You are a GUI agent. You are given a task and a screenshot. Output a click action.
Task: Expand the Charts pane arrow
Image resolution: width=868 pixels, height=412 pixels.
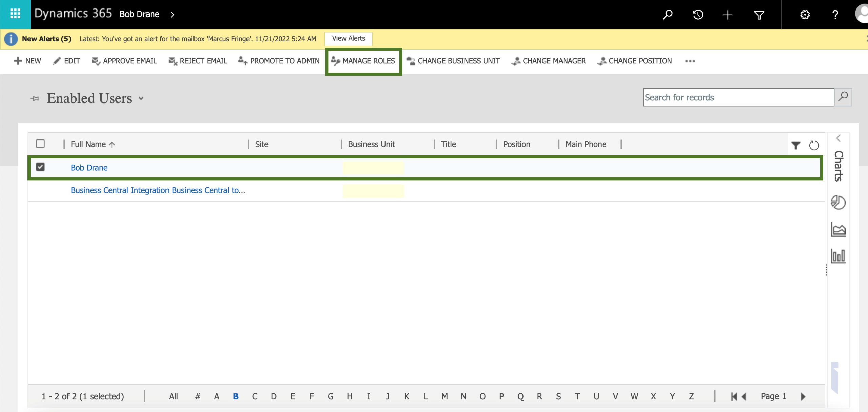coord(838,138)
